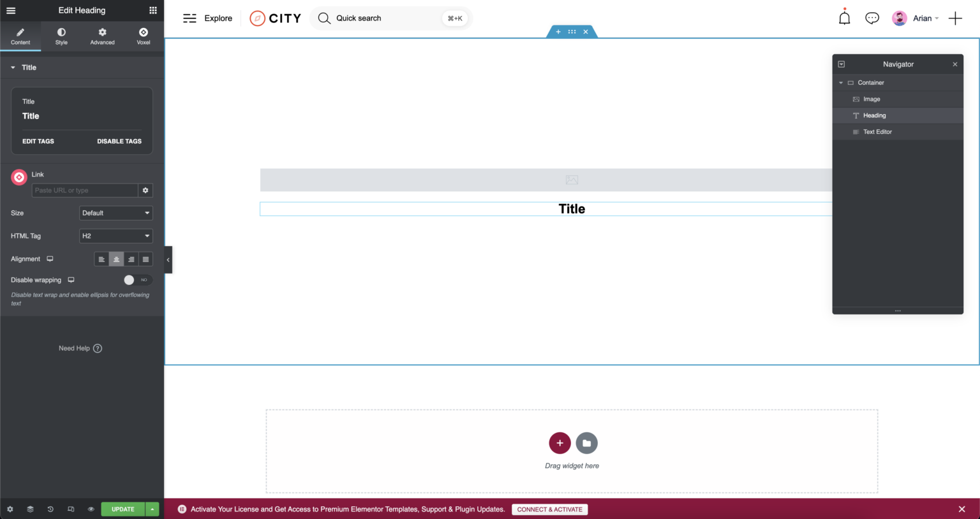Screen dimensions: 980x519
Task: Click the Update button
Action: (x=123, y=509)
